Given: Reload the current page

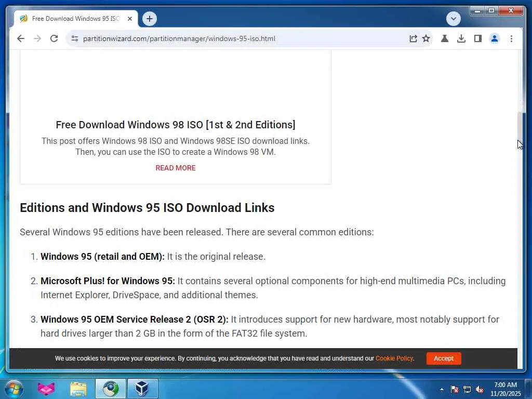Looking at the screenshot, I should (54, 38).
